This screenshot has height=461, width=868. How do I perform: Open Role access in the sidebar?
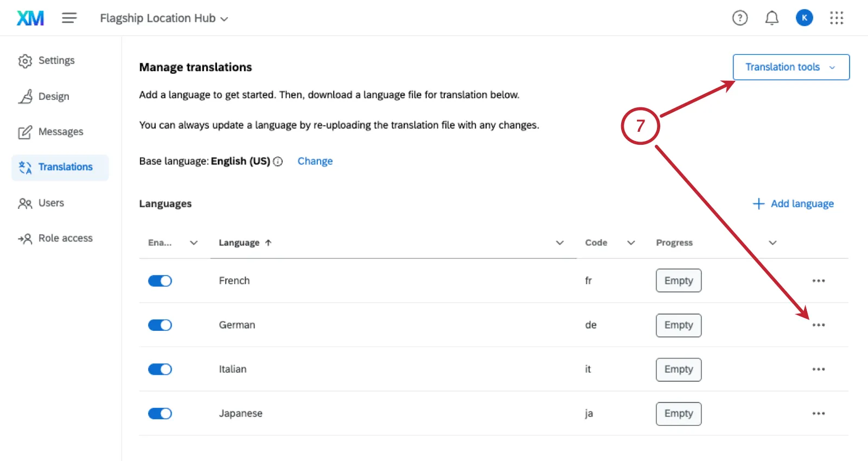pos(55,239)
